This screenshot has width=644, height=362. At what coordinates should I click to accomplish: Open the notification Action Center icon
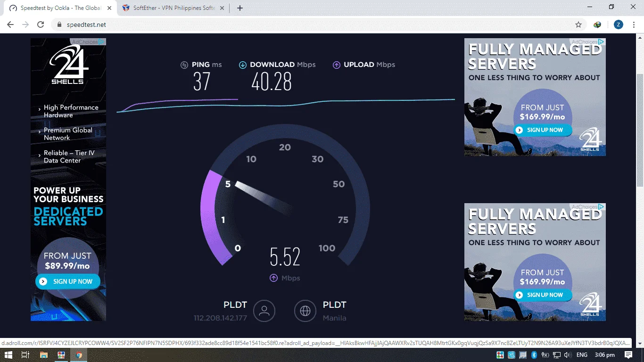point(628,355)
